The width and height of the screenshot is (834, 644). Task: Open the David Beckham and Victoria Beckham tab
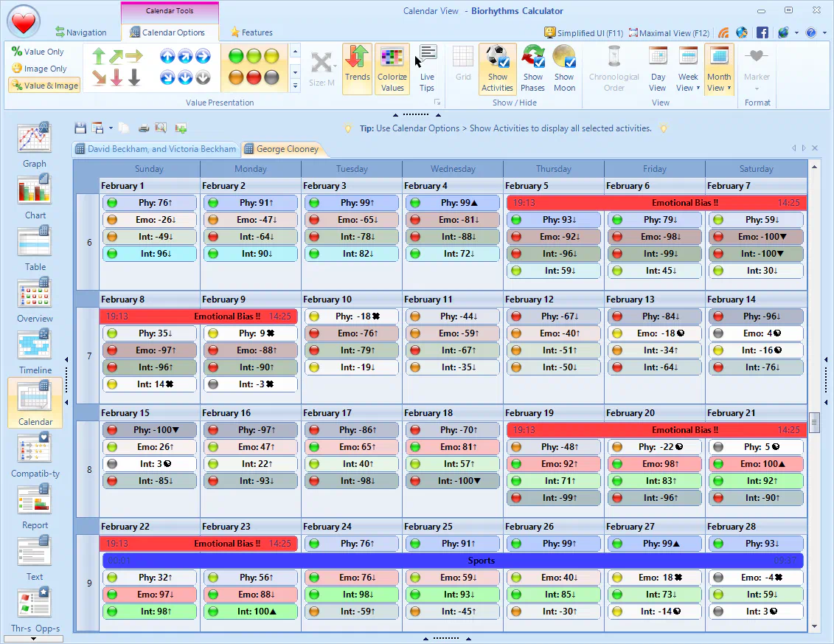(x=156, y=149)
